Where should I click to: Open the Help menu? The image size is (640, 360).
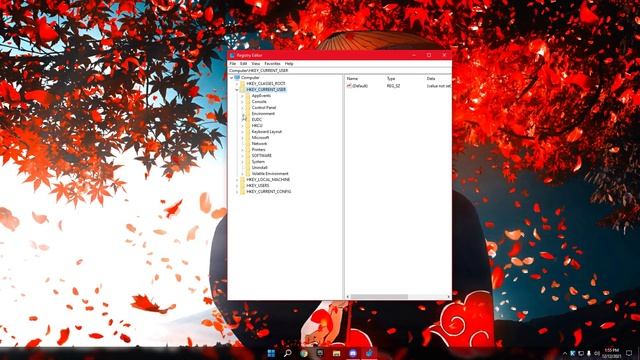coord(289,64)
